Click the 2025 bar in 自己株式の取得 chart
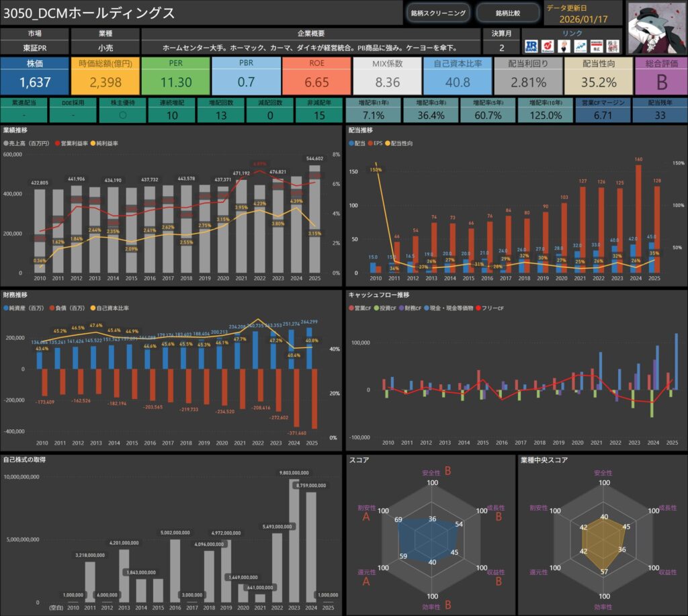Viewport: 688px width, 616px height. click(329, 601)
